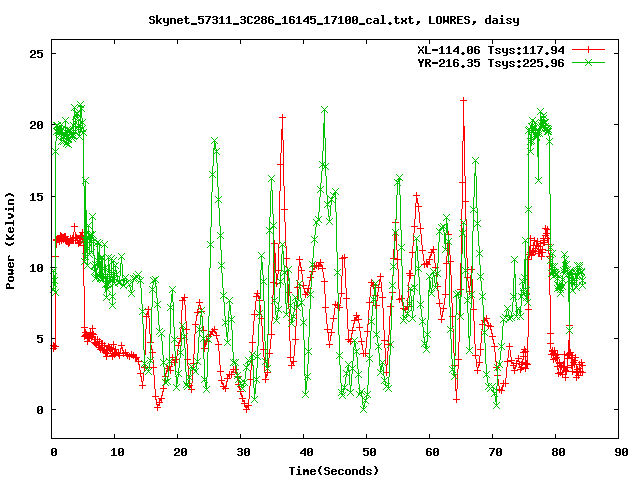Click x-axis tick label 70
Viewport: 640px width, 480px height.
click(496, 452)
